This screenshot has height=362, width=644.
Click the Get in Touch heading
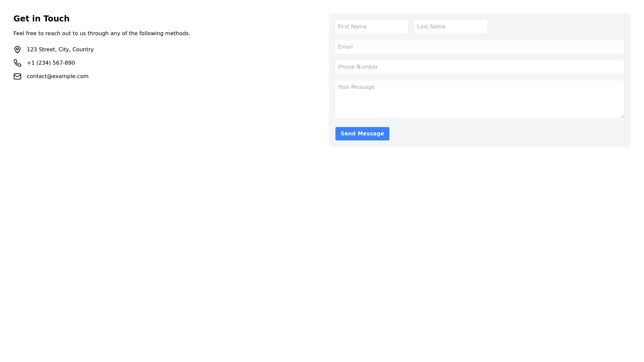(41, 19)
